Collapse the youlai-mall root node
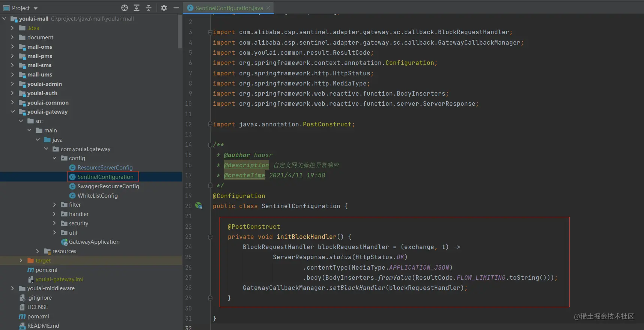This screenshot has height=330, width=644. tap(5, 18)
